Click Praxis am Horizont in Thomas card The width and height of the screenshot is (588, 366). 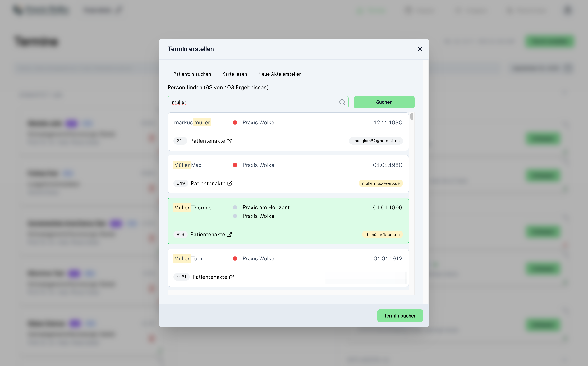[266, 208]
